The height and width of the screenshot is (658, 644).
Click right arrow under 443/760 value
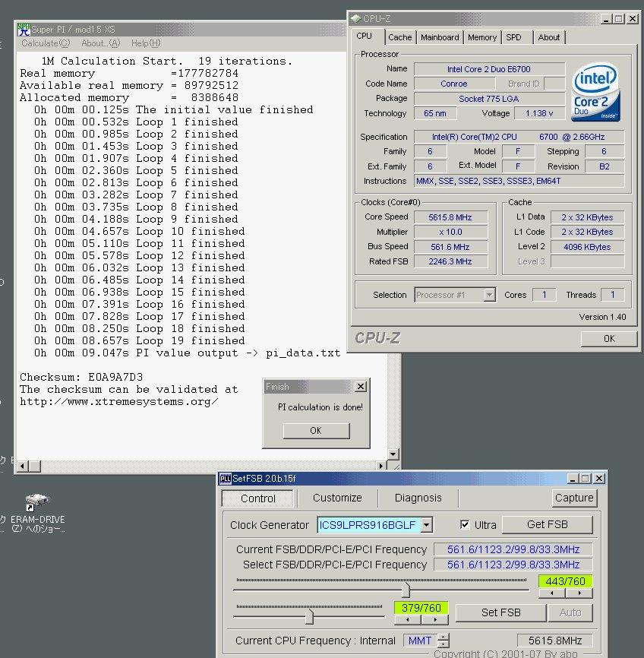point(579,593)
